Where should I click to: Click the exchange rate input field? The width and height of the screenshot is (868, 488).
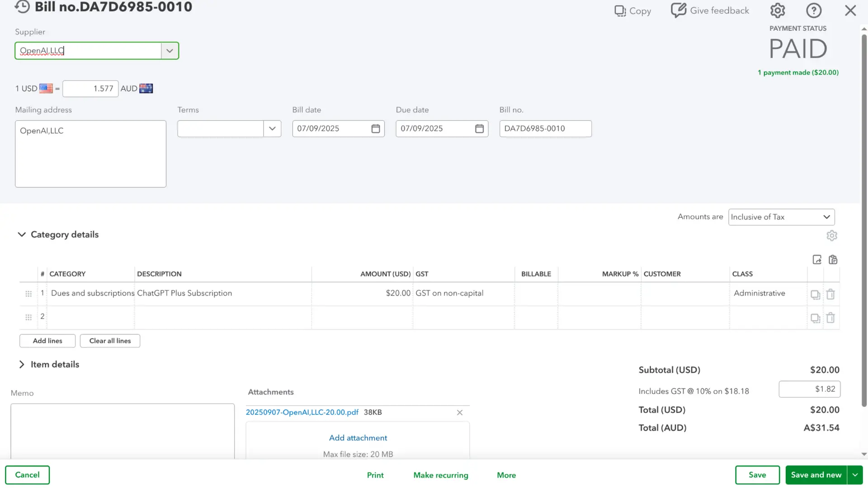pyautogui.click(x=90, y=89)
